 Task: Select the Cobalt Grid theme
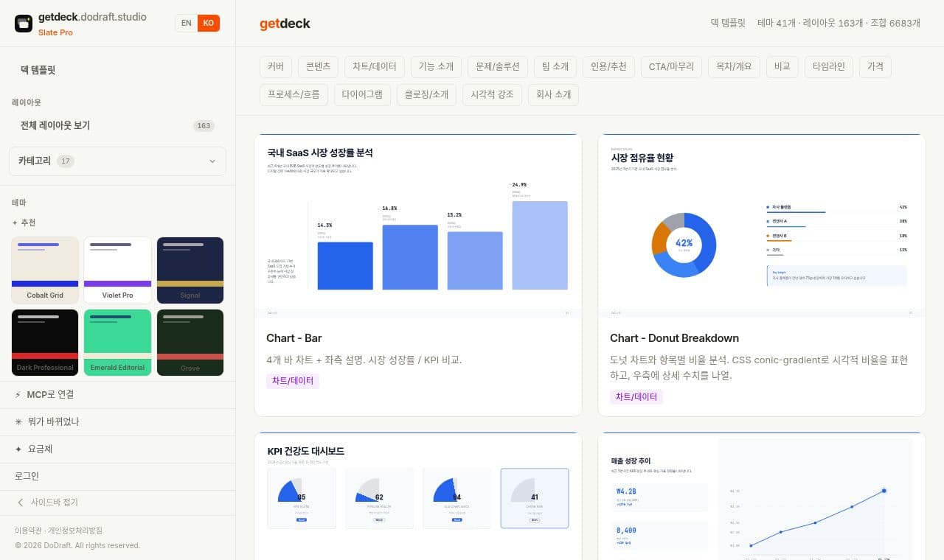pyautogui.click(x=45, y=270)
